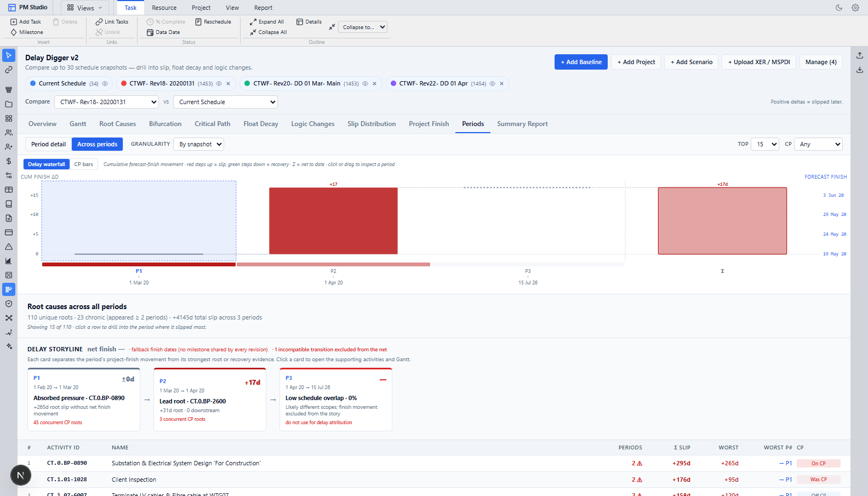Open the dice icon in left sidebar
The width and height of the screenshot is (868, 496).
point(9,275)
